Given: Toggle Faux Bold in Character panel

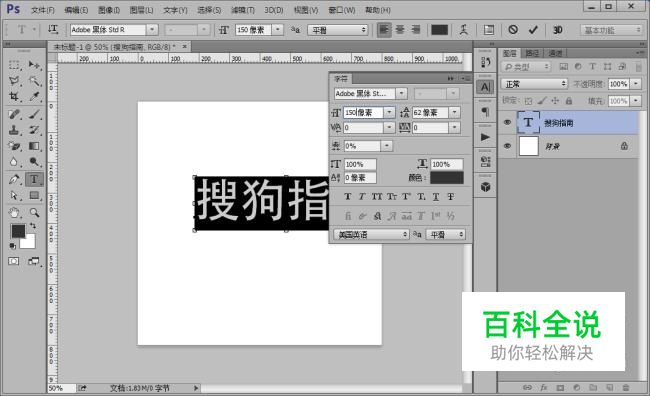Looking at the screenshot, I should [347, 197].
